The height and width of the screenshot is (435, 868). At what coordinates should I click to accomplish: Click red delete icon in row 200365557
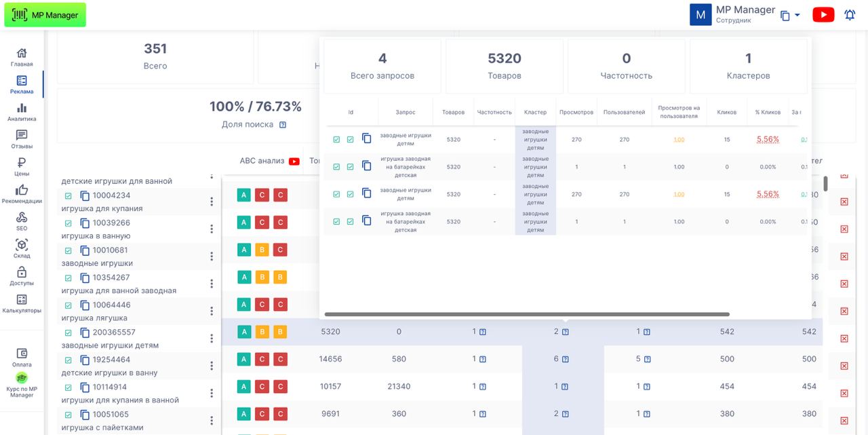click(844, 338)
